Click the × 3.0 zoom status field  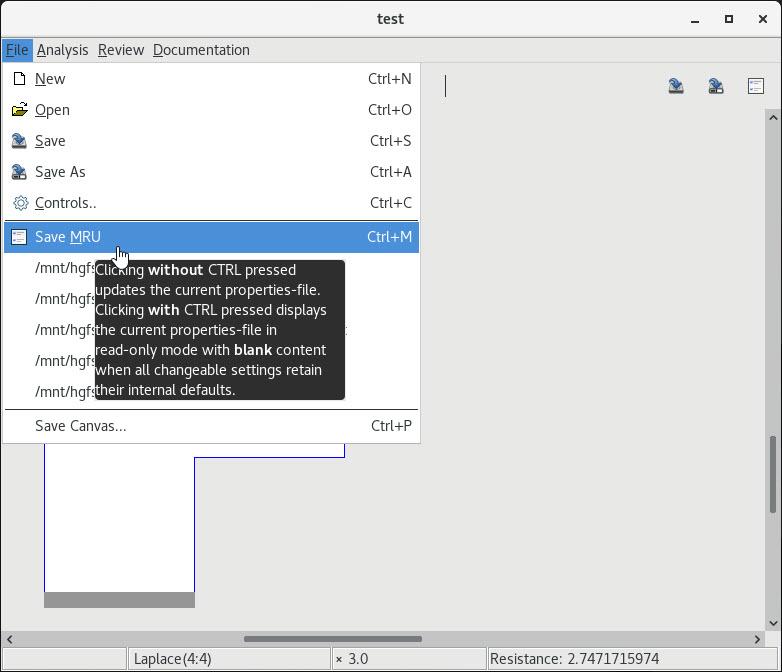(x=408, y=659)
